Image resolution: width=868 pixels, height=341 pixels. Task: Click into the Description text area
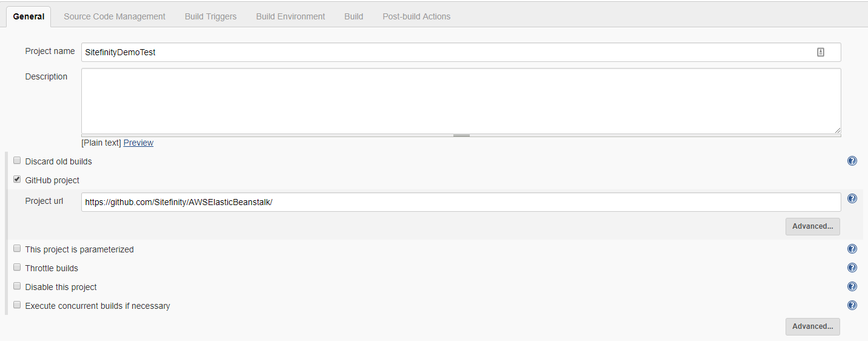461,100
